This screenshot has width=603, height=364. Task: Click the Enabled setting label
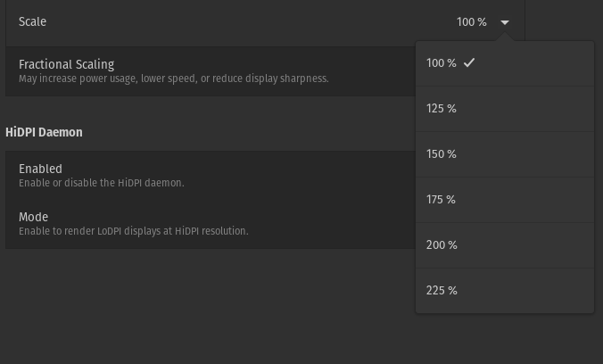pyautogui.click(x=40, y=169)
